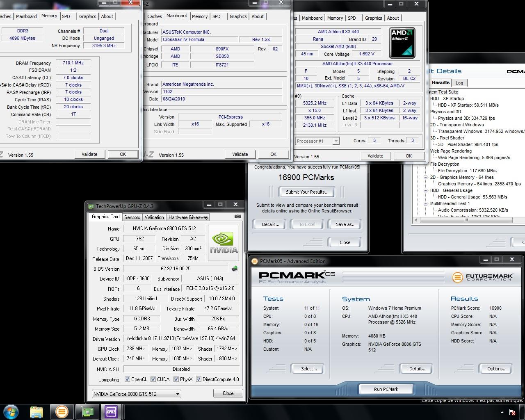Click the Crosshair IV Formula model field

[199, 39]
